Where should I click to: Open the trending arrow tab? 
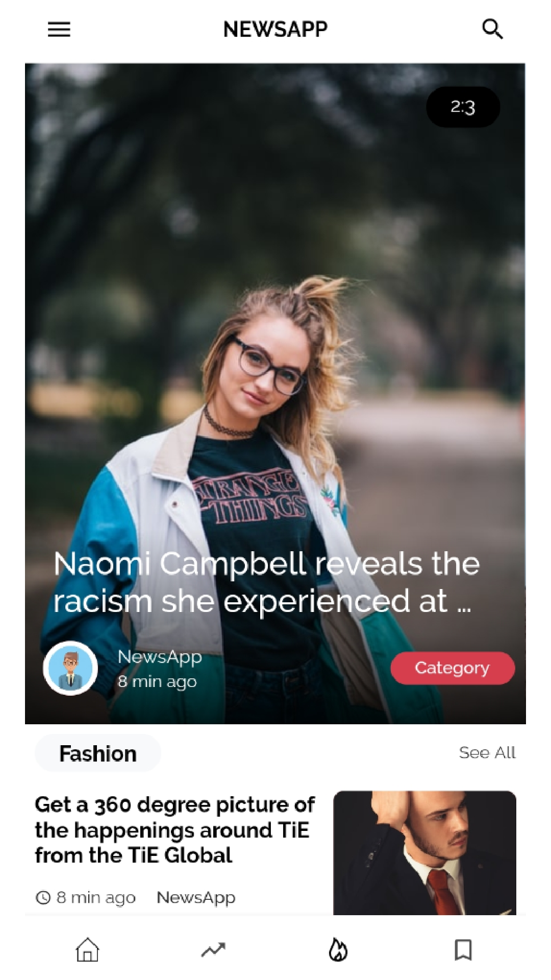pos(213,950)
